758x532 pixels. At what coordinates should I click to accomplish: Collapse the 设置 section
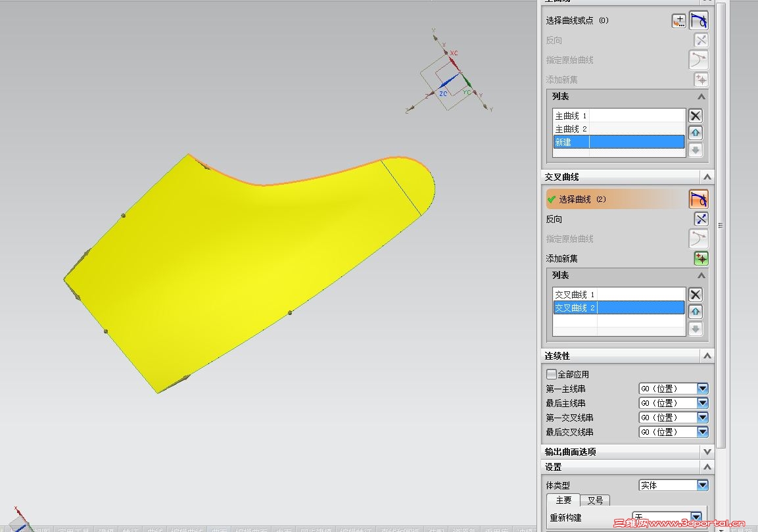(707, 467)
